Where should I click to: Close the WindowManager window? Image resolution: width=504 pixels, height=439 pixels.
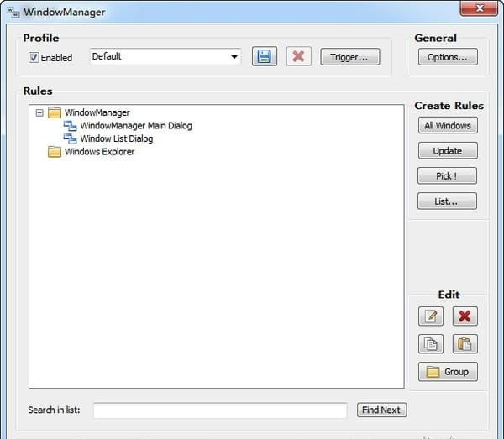pos(479,8)
